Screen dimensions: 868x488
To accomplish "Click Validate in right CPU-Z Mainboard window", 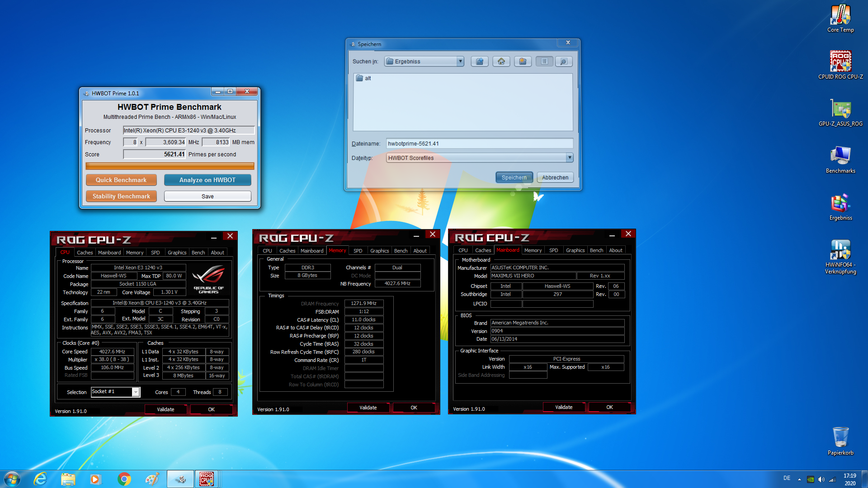I will [x=564, y=407].
